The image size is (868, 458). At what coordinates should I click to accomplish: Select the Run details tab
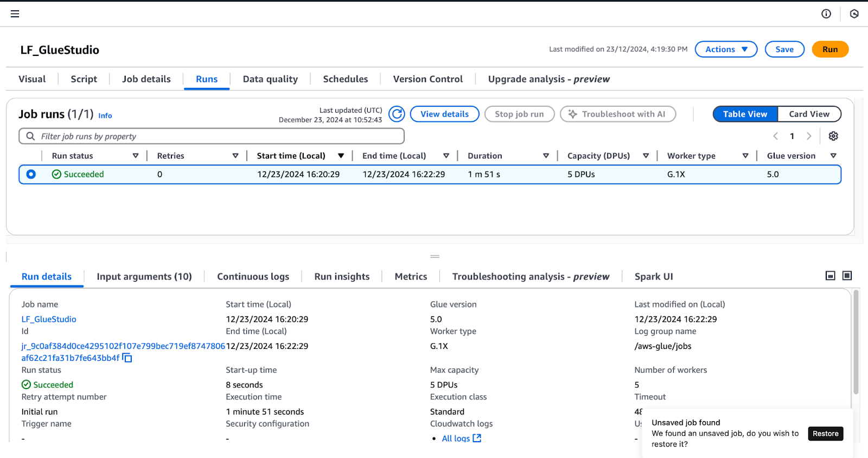47,277
